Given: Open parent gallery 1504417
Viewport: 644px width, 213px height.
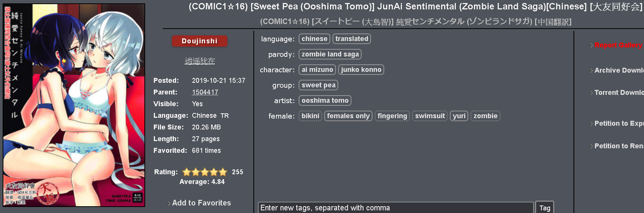Looking at the screenshot, I should [x=205, y=92].
